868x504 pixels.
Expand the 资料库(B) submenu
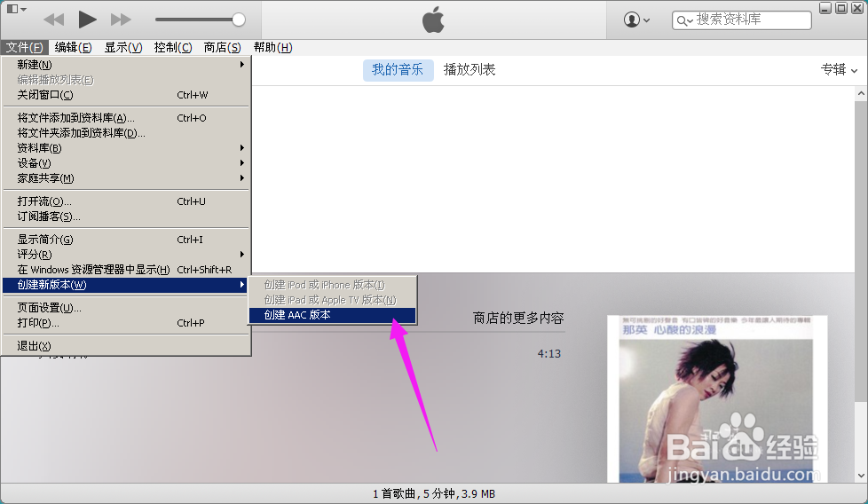click(126, 148)
